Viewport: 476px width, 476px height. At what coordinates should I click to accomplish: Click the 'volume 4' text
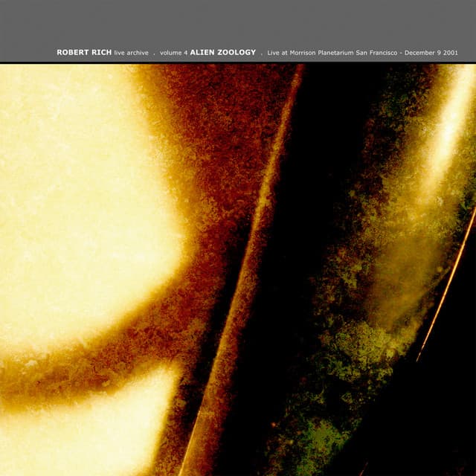click(173, 53)
